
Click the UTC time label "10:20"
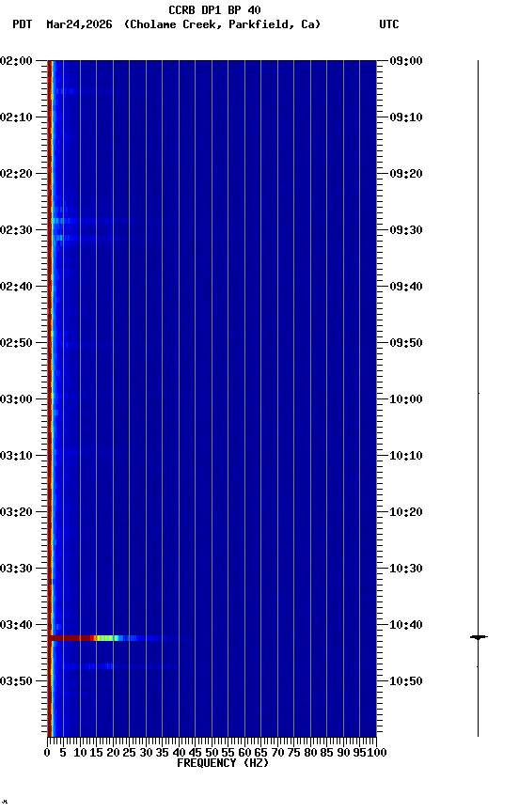pos(406,512)
